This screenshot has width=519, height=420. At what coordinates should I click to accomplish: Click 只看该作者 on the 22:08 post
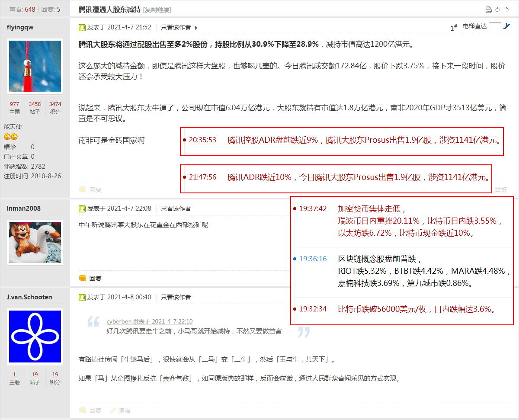(176, 208)
